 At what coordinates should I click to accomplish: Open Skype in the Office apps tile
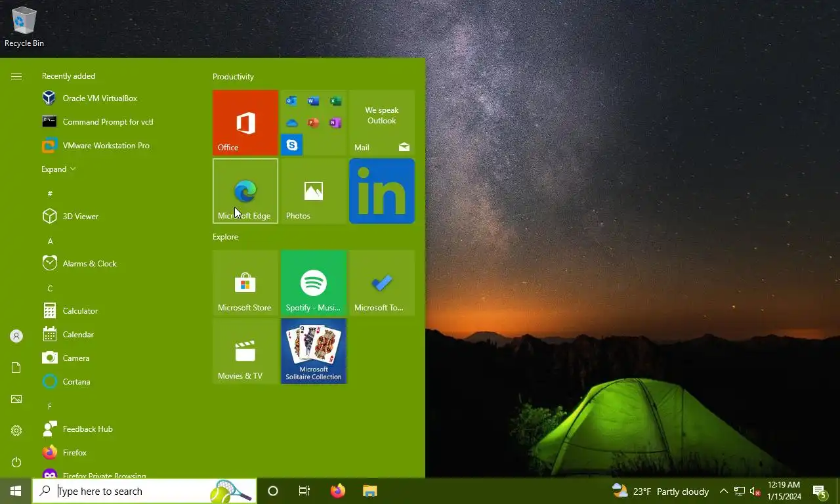click(x=291, y=145)
